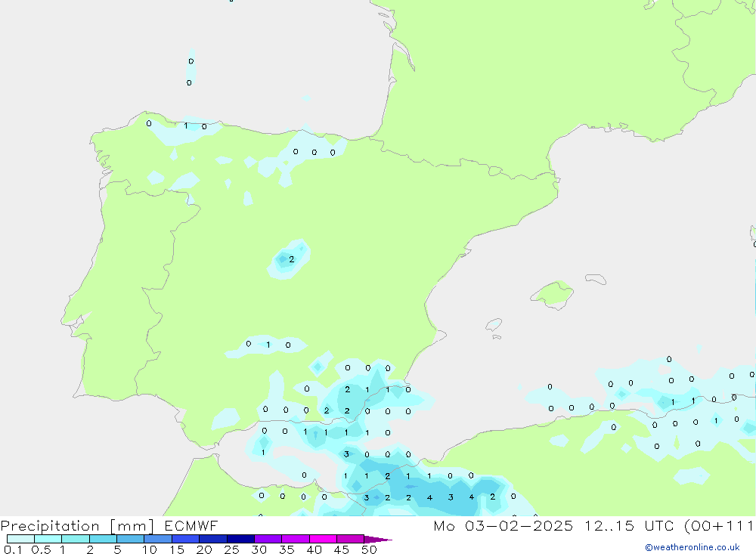Pick the 25–30 mm legend color swatch
The image size is (756, 554).
240,539
